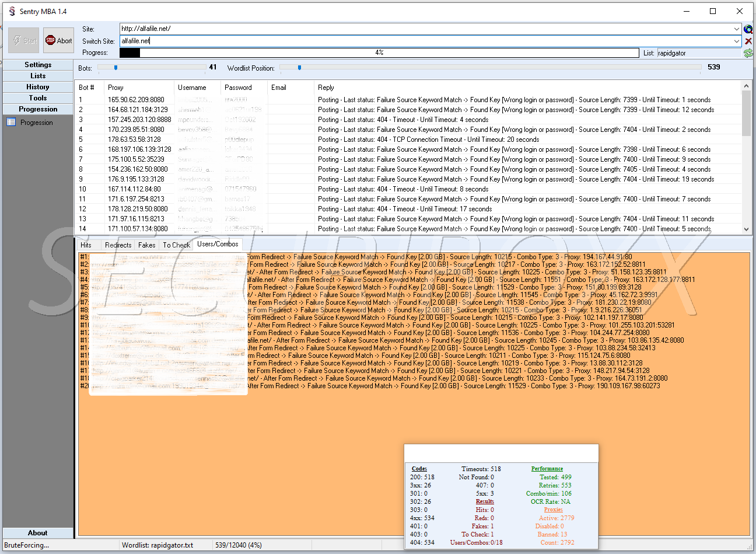Click the Sentry MBA app icon in title bar
Image resolution: width=756 pixels, height=554 pixels.
point(12,11)
